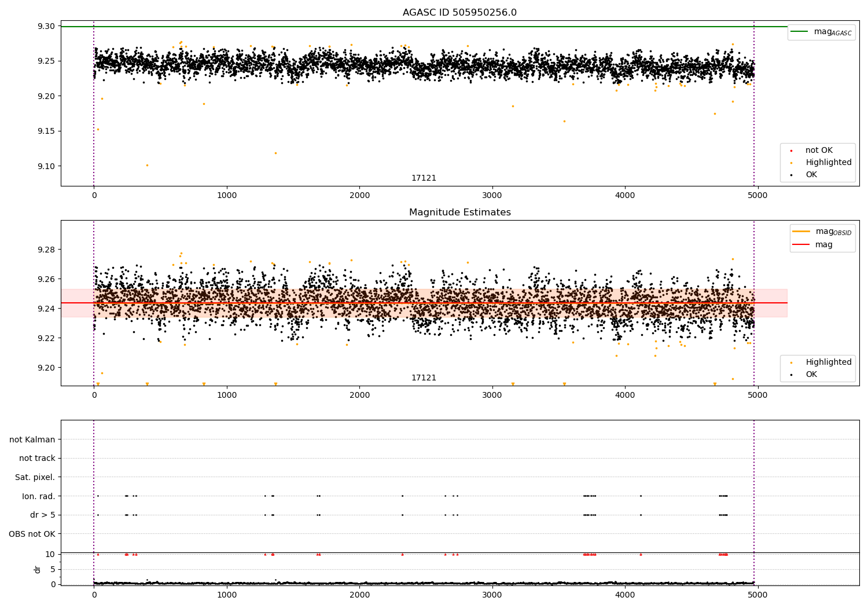
Task: Click the 17121 OBSID label in the middle plot
Action: [424, 378]
